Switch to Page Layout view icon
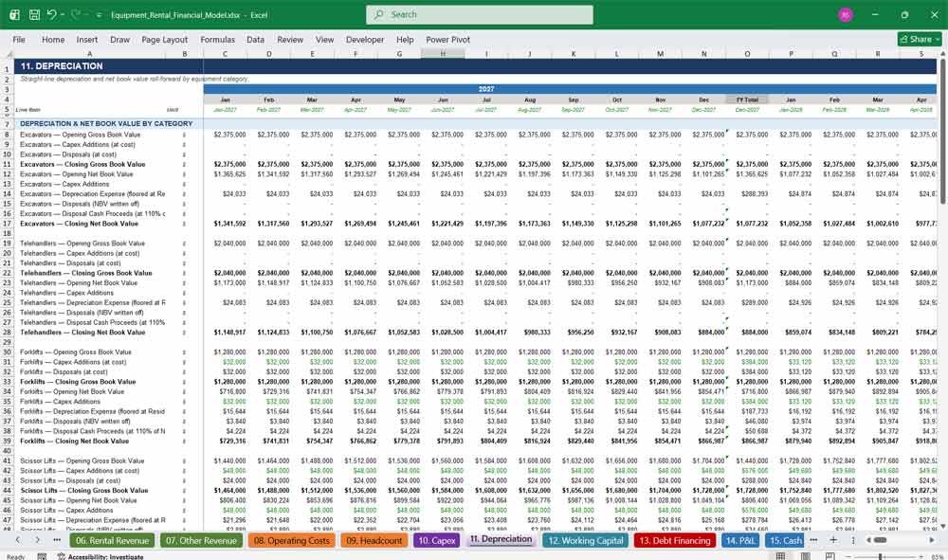 pos(805,556)
